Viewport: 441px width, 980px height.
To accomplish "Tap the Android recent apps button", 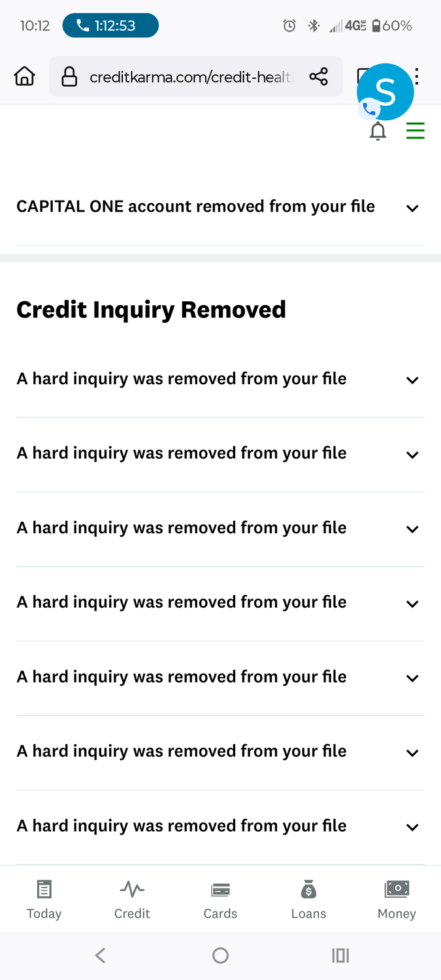I will (340, 956).
